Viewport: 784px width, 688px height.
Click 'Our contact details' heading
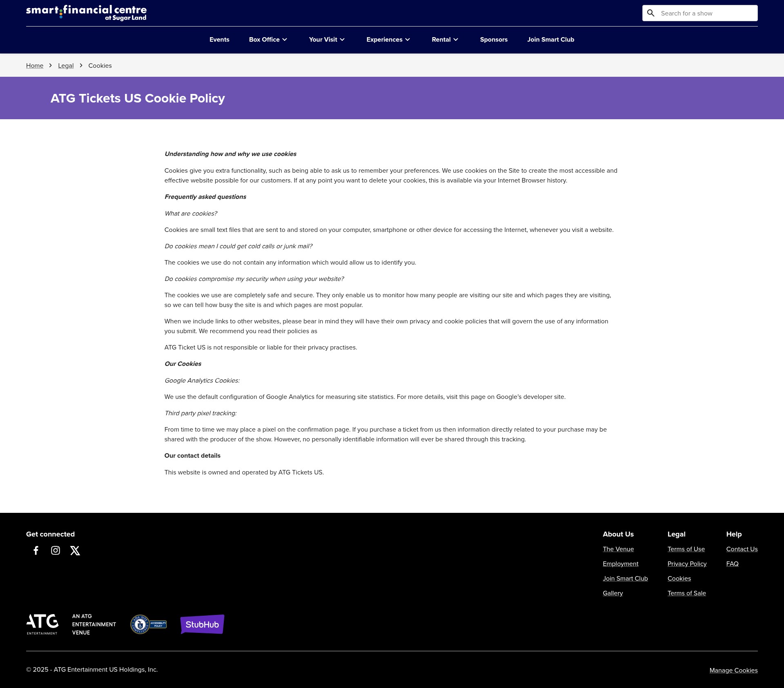[x=192, y=456]
